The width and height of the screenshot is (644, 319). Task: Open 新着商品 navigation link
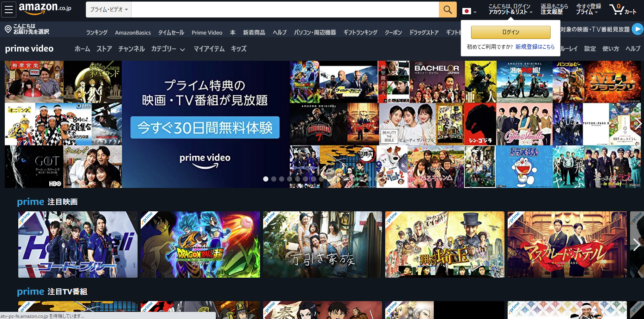[254, 33]
